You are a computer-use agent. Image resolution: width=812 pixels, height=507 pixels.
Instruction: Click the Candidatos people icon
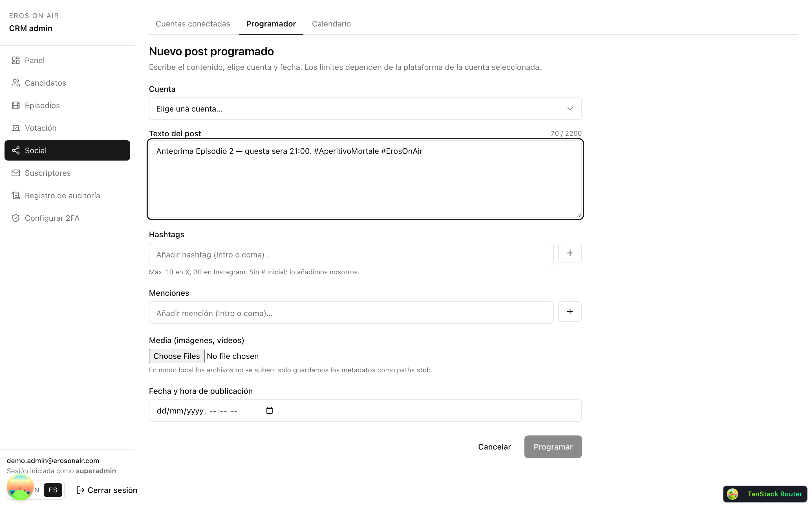[x=16, y=83]
